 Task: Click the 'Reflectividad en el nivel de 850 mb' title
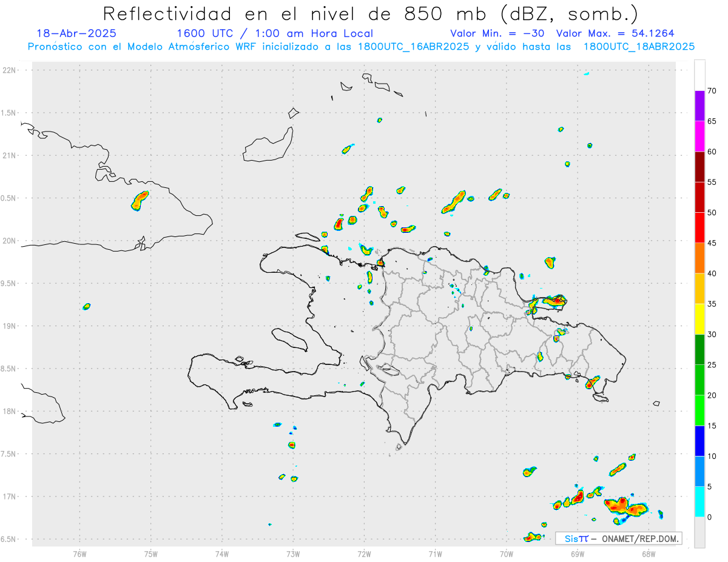370,13
